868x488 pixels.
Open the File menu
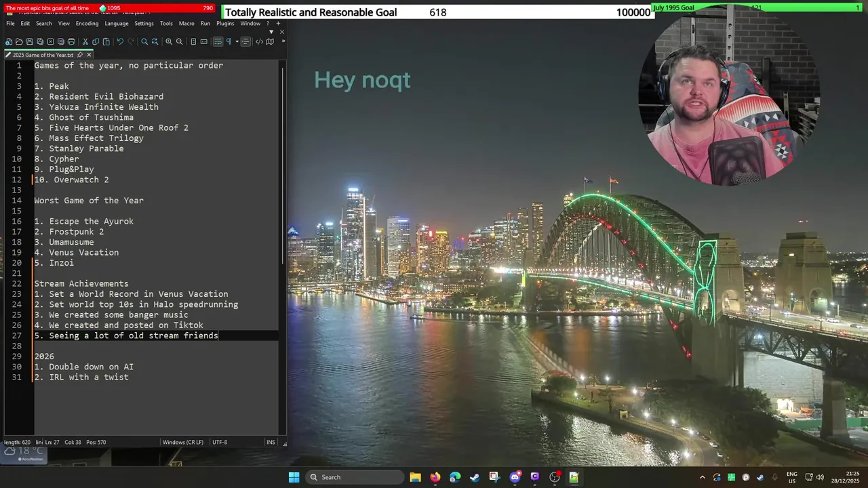pos(10,23)
